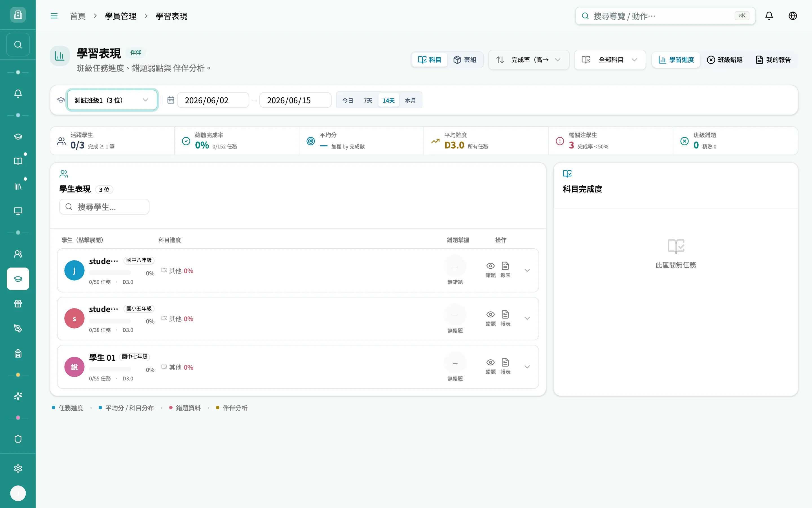The height and width of the screenshot is (508, 812).
Task: Focus the 搜尋導覽 / 動作 search field
Action: [x=665, y=16]
